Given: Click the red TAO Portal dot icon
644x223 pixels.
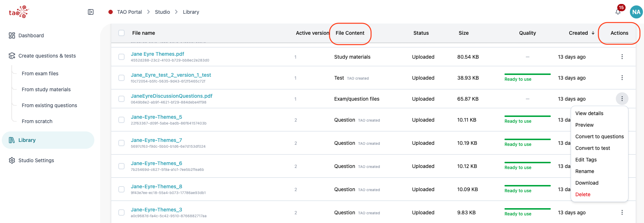Looking at the screenshot, I should [x=111, y=12].
